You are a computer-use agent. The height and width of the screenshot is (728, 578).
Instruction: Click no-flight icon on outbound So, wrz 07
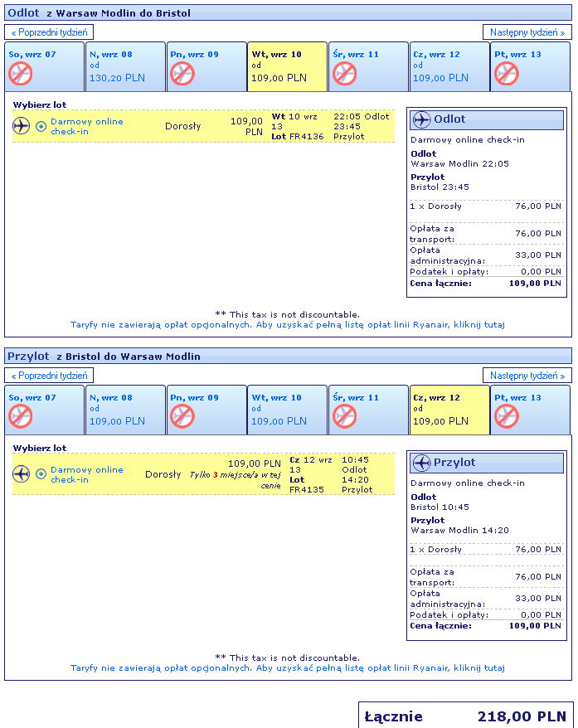pos(21,74)
